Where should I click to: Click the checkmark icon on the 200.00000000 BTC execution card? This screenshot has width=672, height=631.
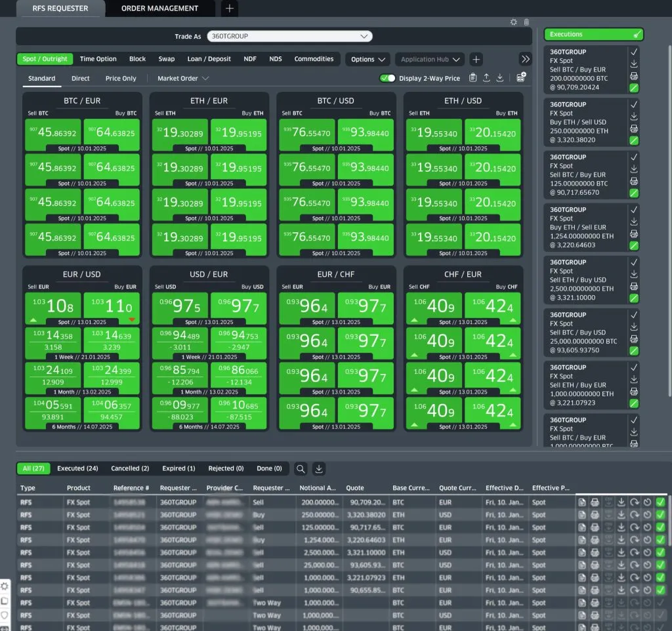(634, 52)
